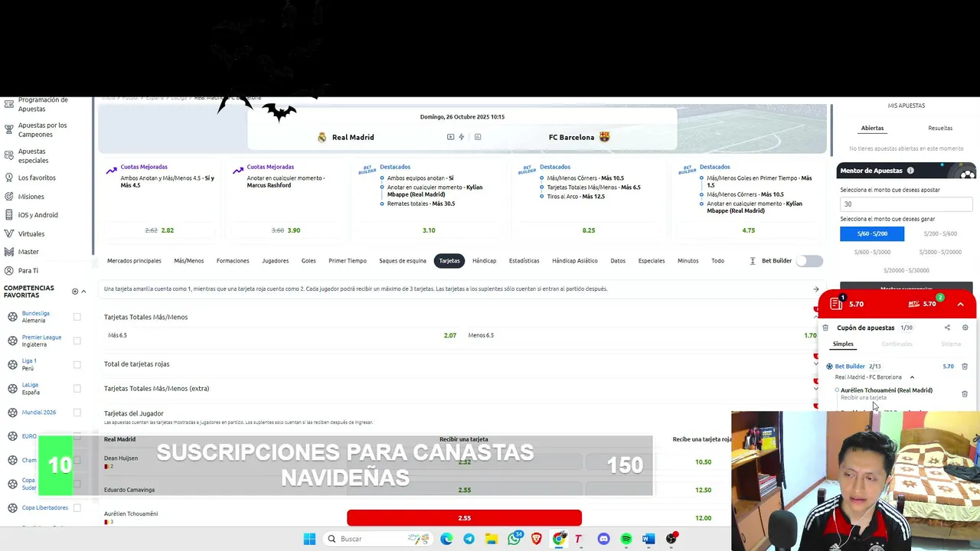This screenshot has height=551, width=980.
Task: Check the LaLiga España checkbox
Action: [x=77, y=389]
